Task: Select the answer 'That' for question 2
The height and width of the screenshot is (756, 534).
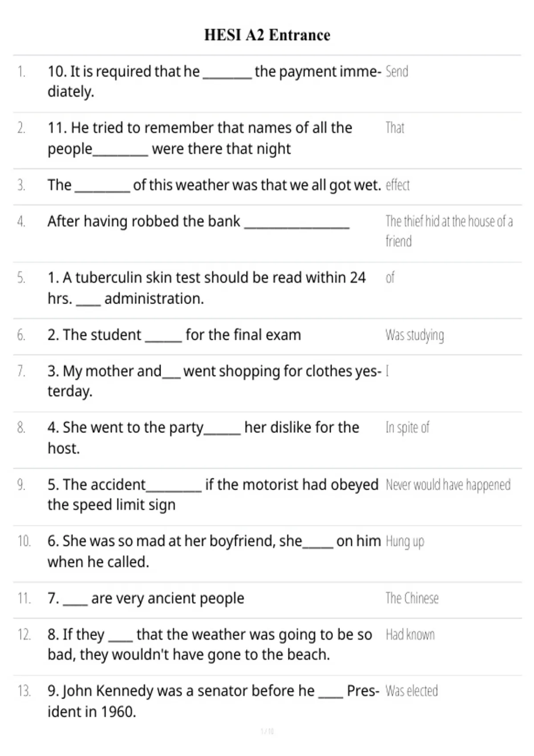Action: [x=395, y=128]
